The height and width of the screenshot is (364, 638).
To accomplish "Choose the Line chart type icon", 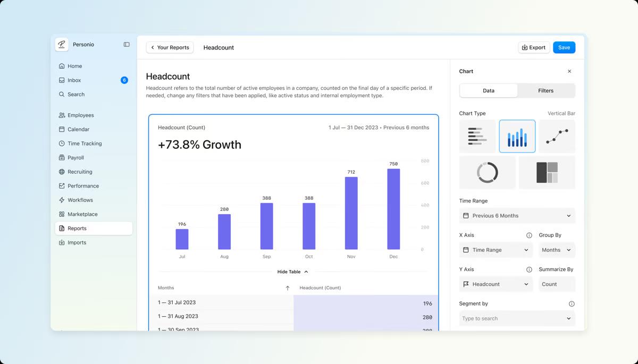I will [557, 136].
